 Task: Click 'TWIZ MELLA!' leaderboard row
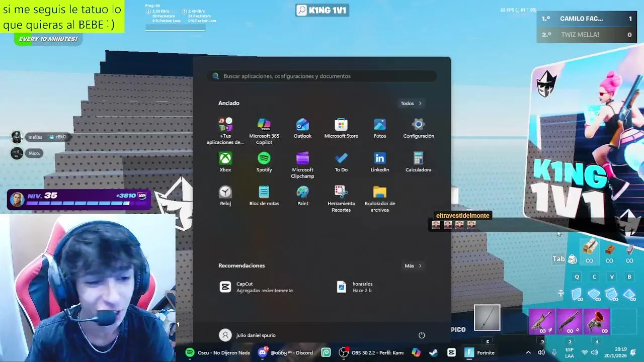tap(587, 35)
